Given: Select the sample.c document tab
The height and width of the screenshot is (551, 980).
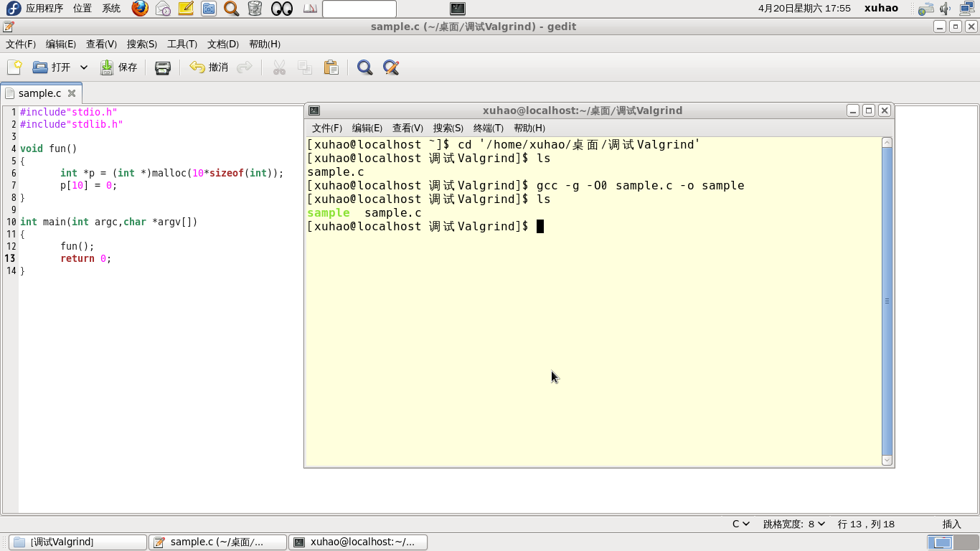Looking at the screenshot, I should point(40,93).
